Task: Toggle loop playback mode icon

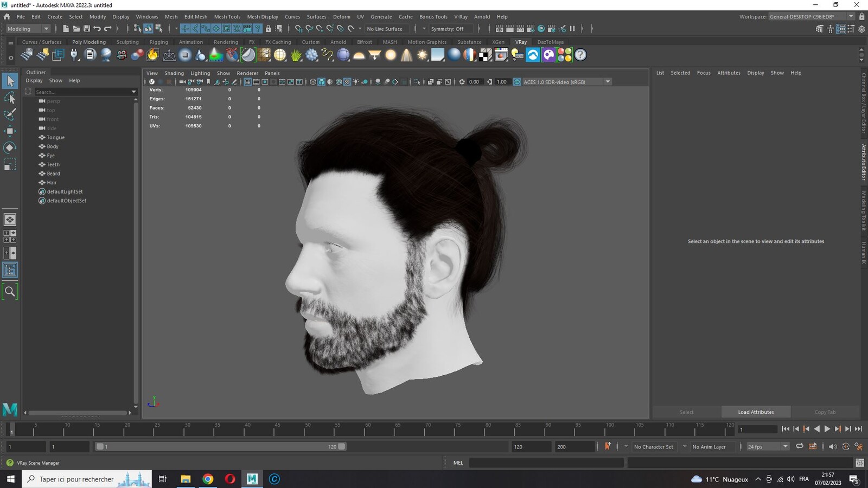Action: pos(800,446)
